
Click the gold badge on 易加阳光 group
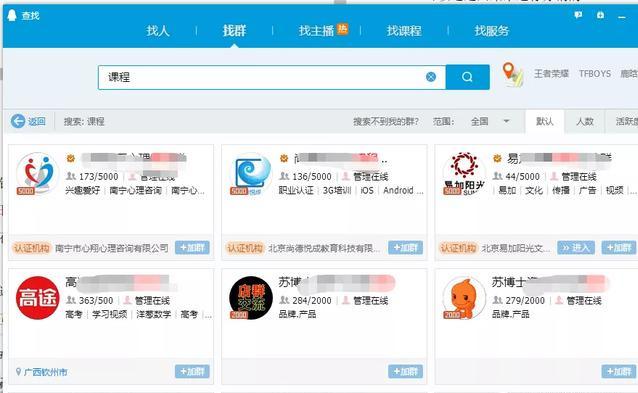(497, 158)
